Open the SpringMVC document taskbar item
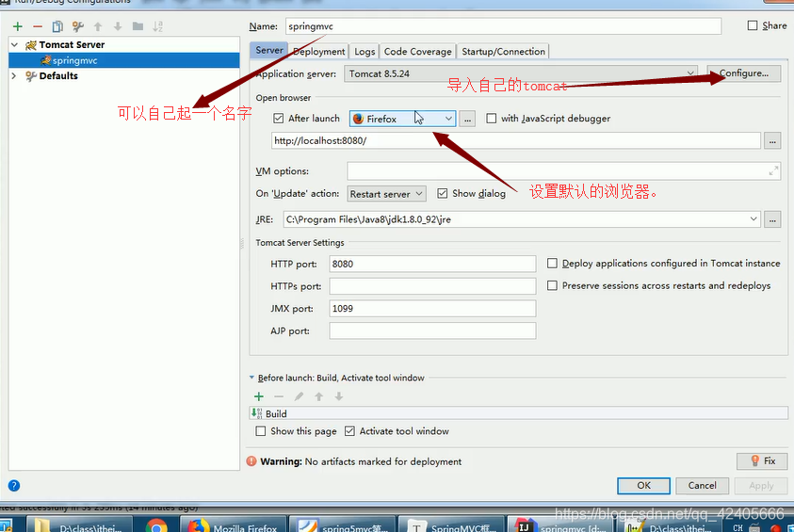The height and width of the screenshot is (532, 794). 452,526
